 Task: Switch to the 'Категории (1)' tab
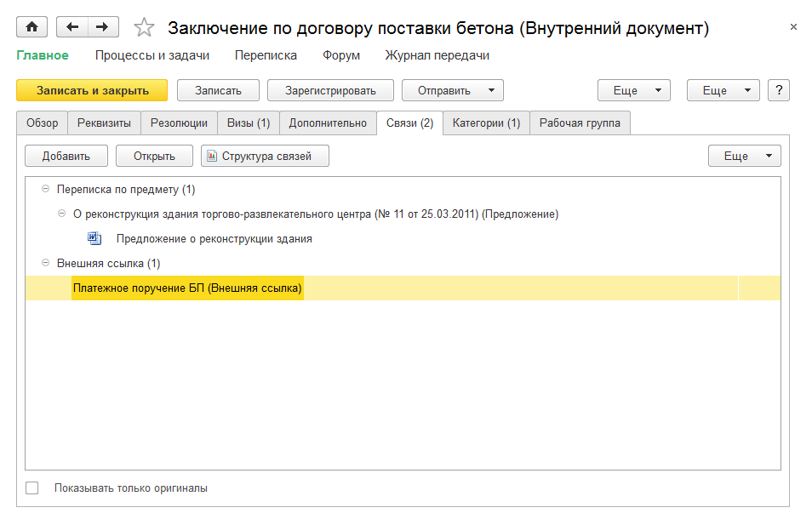(486, 123)
